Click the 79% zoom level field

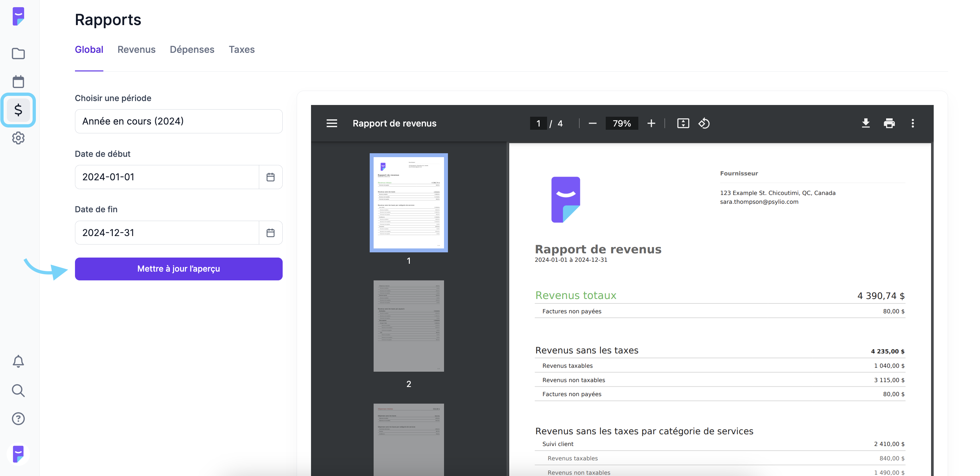(622, 123)
